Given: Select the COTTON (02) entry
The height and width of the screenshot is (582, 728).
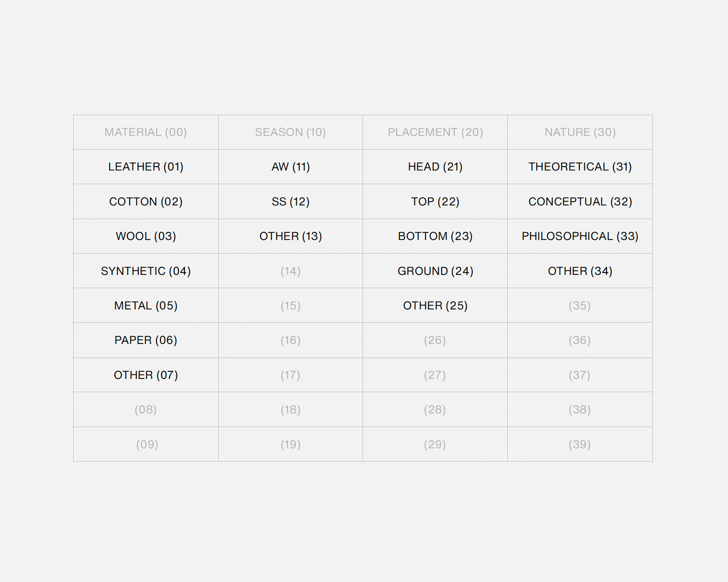Looking at the screenshot, I should pos(146,202).
